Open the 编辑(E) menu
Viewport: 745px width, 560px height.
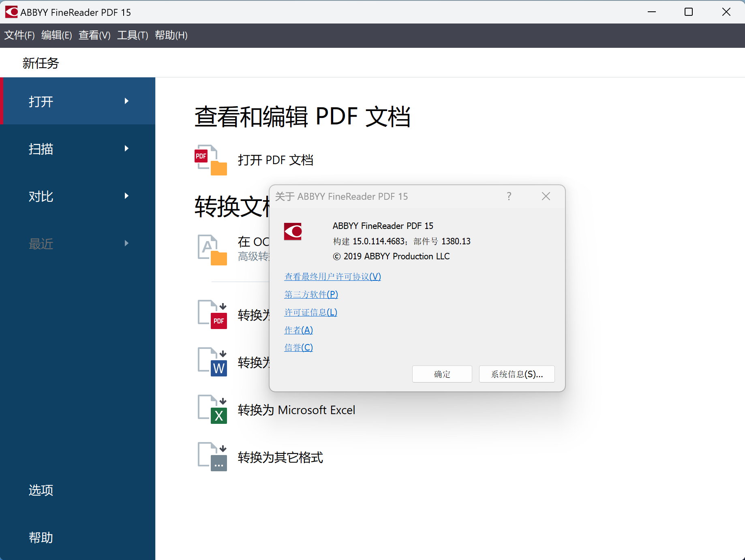(57, 35)
